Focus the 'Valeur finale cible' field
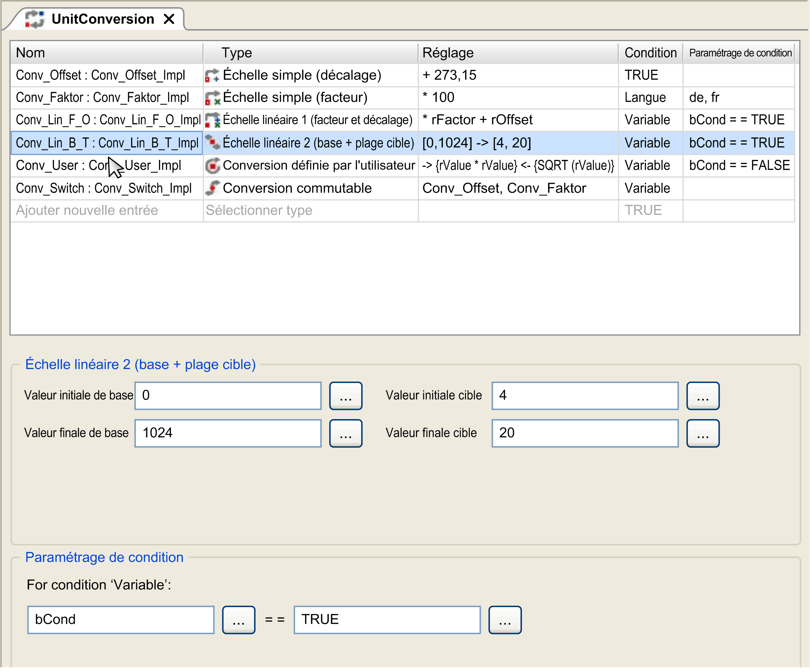The width and height of the screenshot is (810, 672). (x=585, y=433)
